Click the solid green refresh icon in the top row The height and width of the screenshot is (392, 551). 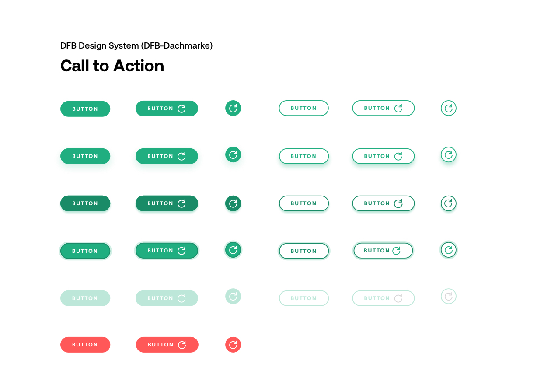[x=233, y=108]
